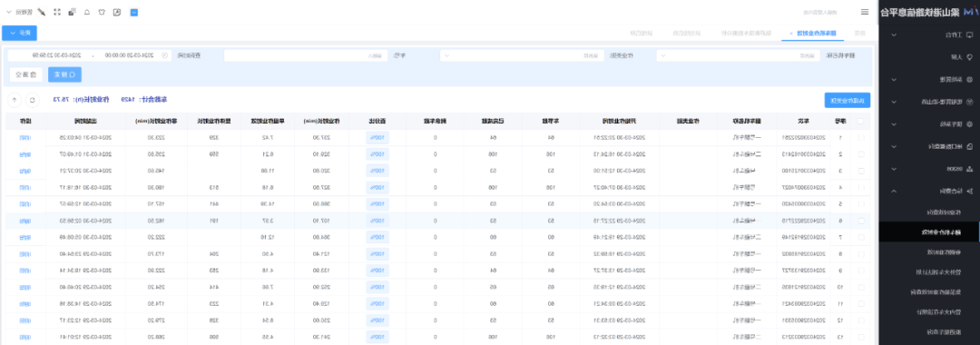The image size is (980, 345).
Task: Tick the checkbox for table row 3
Action: (x=861, y=171)
